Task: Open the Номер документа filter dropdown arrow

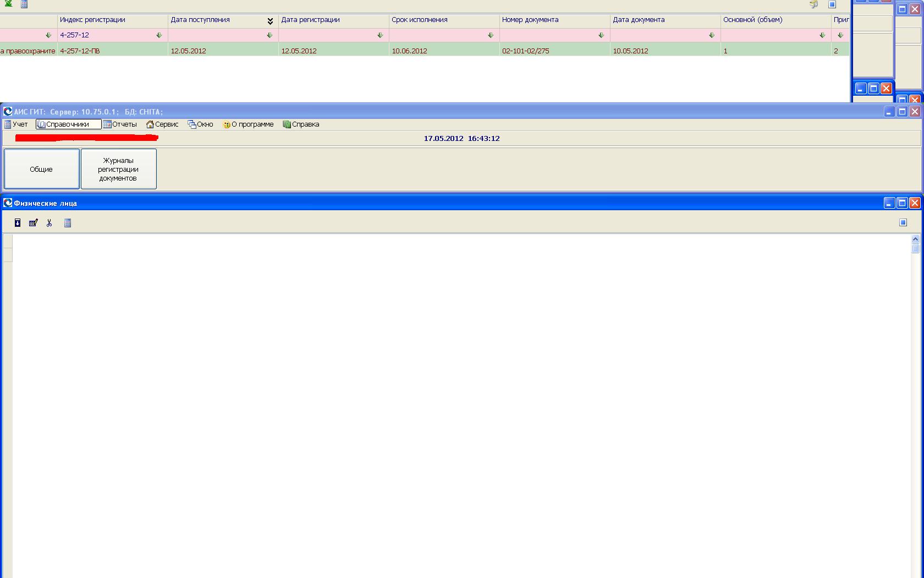Action: pyautogui.click(x=601, y=35)
